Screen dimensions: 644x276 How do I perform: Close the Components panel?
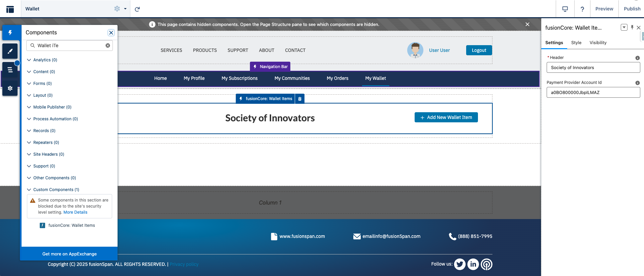pos(111,33)
